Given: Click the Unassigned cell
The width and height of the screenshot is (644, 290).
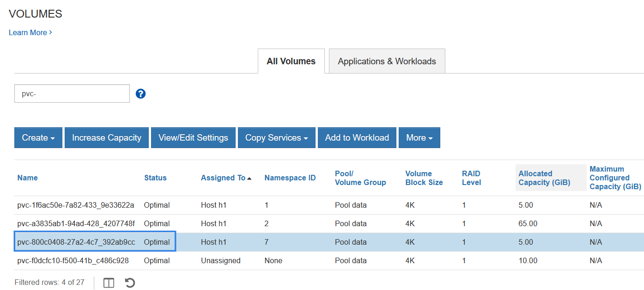Looking at the screenshot, I should coord(221,261).
